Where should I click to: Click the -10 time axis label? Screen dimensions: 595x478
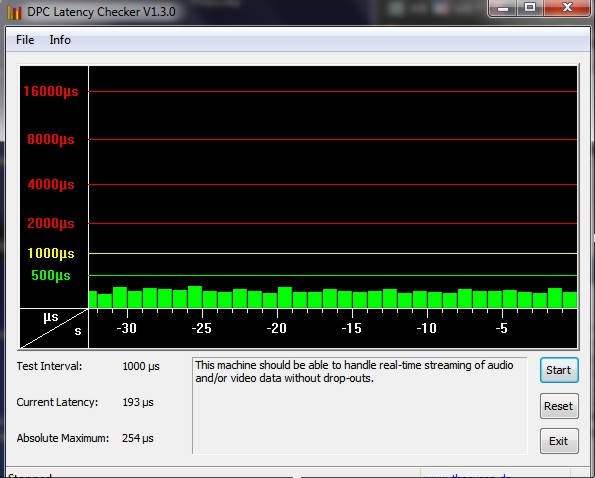[x=427, y=328]
